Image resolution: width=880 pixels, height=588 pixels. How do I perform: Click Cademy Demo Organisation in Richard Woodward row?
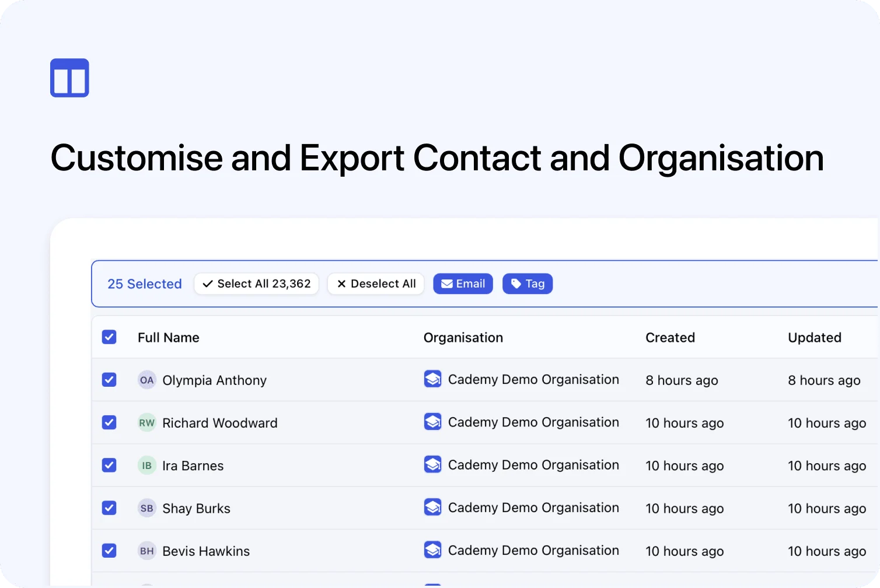pos(533,422)
